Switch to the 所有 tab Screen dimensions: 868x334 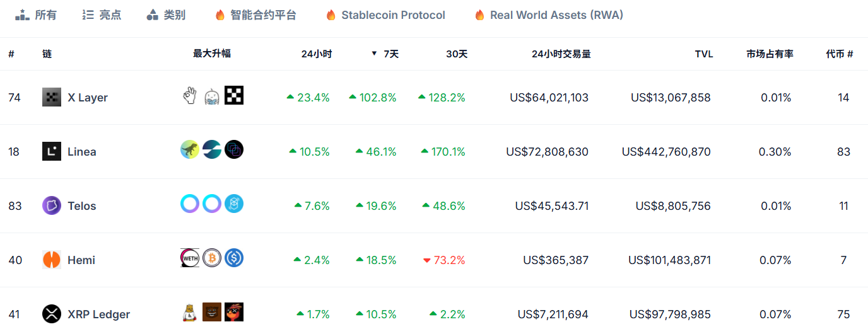[x=36, y=15]
